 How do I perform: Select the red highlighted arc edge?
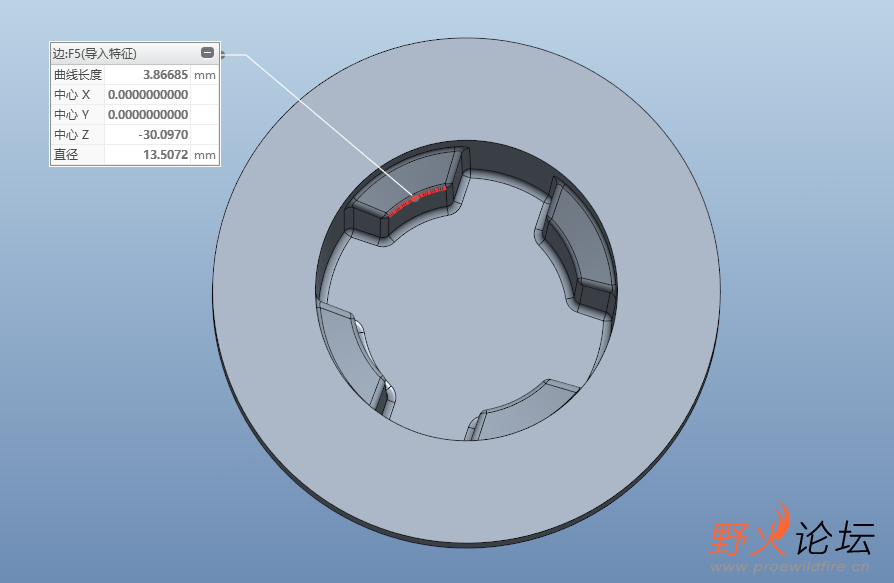(x=417, y=199)
